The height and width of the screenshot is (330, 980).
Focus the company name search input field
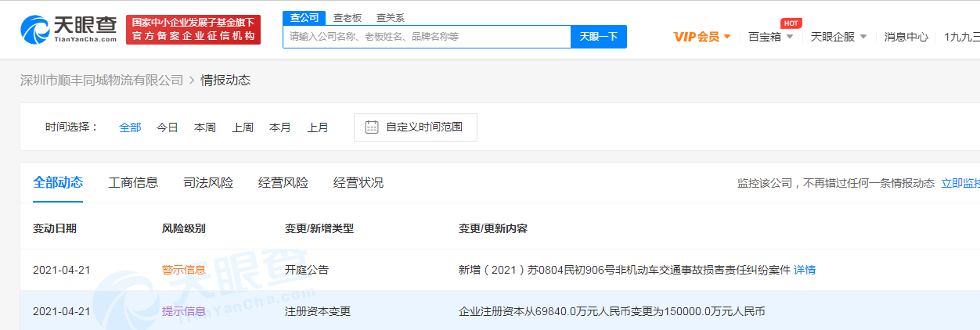click(x=427, y=36)
